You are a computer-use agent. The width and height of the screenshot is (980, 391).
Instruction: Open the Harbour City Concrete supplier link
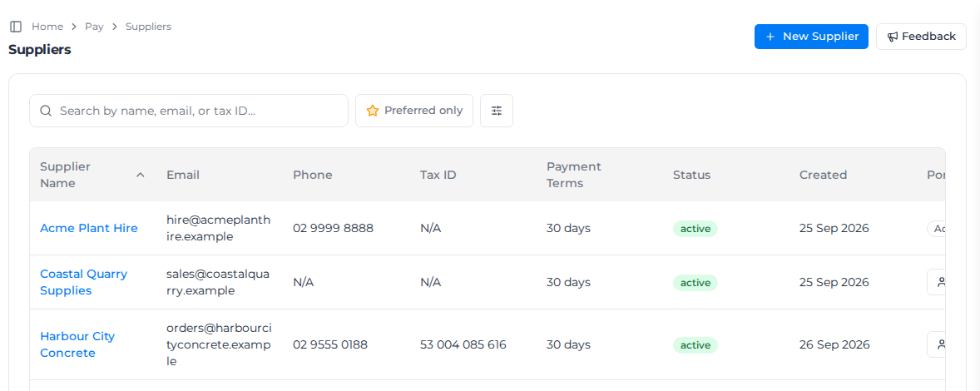(77, 344)
